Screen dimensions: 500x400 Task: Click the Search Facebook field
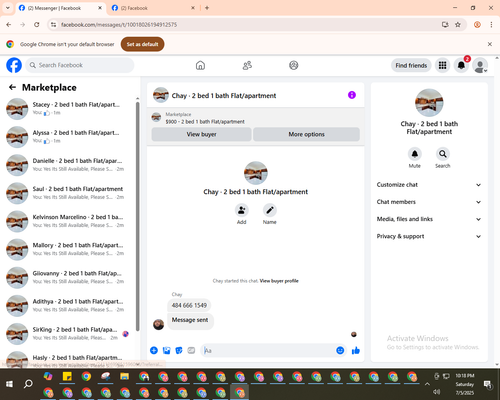[80, 65]
